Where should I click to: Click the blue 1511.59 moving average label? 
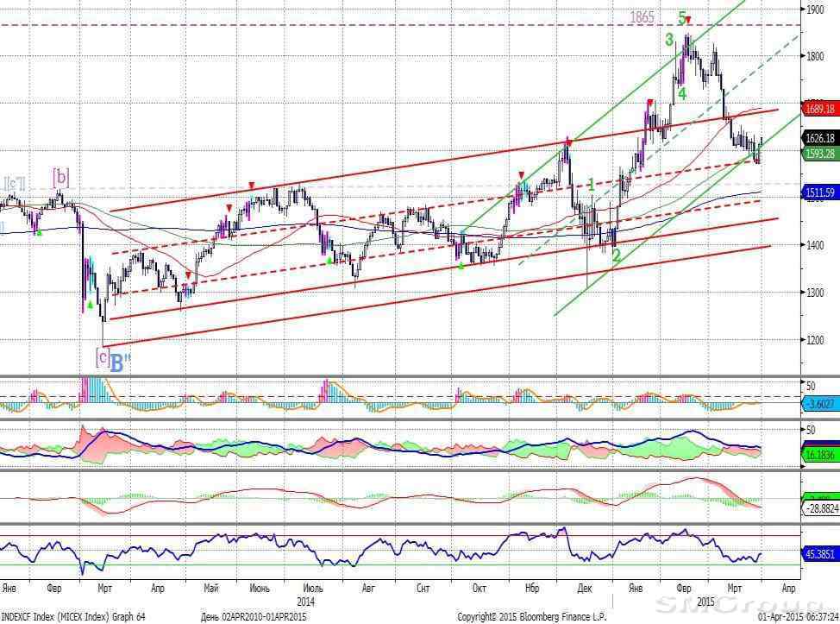click(x=820, y=192)
